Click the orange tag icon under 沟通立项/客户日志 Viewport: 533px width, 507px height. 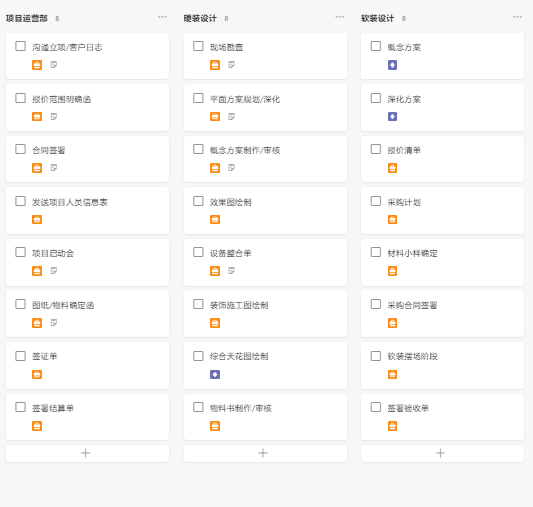pos(37,65)
